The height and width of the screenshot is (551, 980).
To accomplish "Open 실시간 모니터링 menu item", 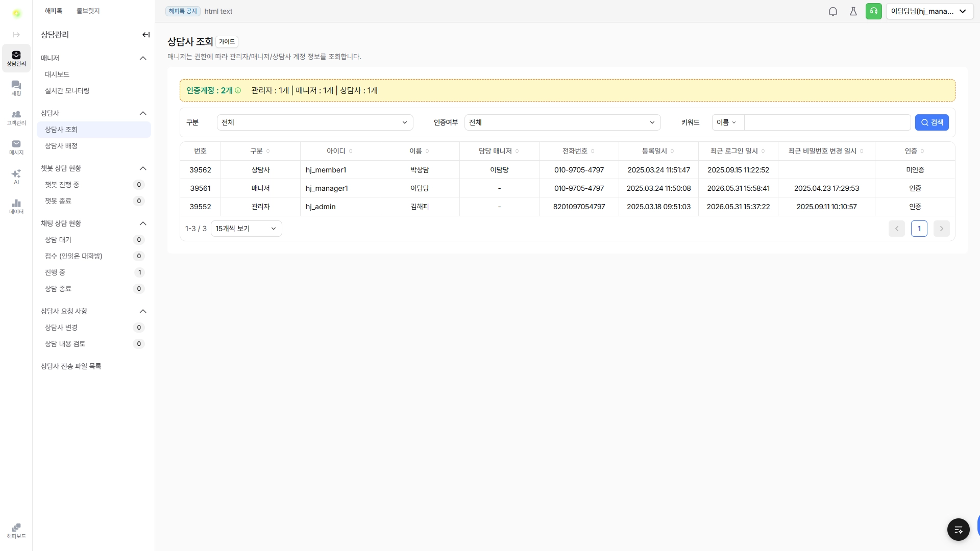I will tap(94, 91).
